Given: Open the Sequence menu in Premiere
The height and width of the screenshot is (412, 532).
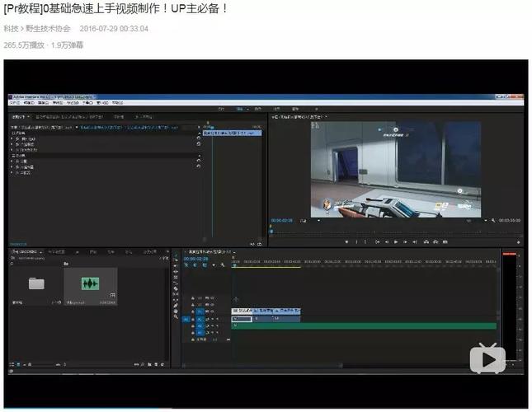Looking at the screenshot, I should tap(58, 102).
